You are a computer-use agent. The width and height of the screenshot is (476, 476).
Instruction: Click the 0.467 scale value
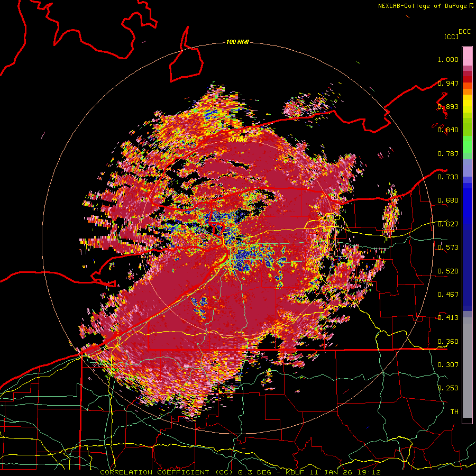coord(448,294)
